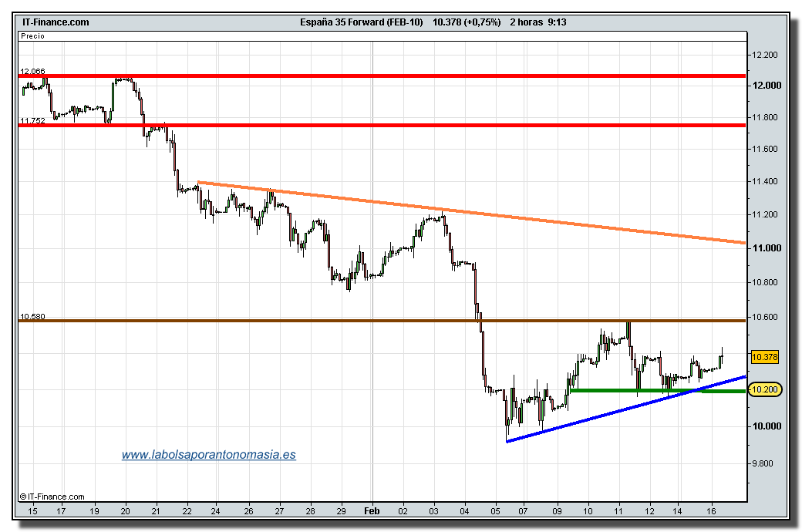The image size is (802, 532).
Task: Click date 22 on the time axis
Action: pyautogui.click(x=187, y=510)
